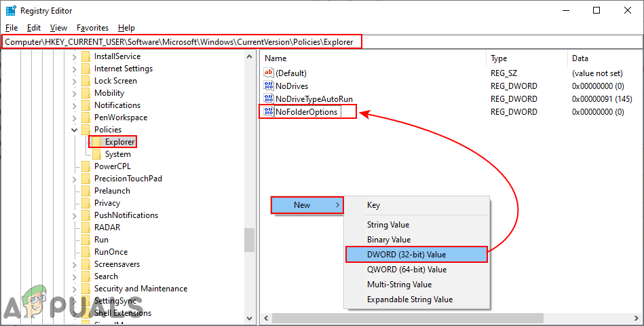Screen dimensions: 644x326
Task: Click the Screensavers folder icon
Action: click(x=86, y=264)
